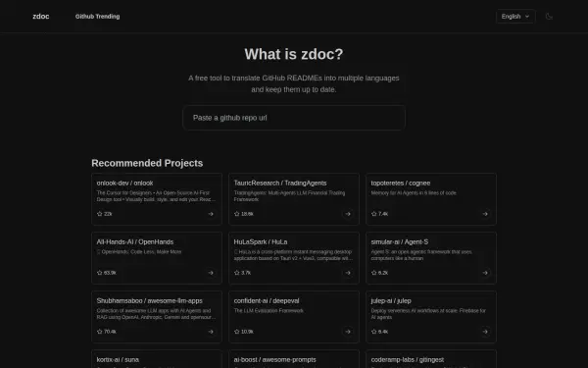The height and width of the screenshot is (368, 588).
Task: Open the HuLaSpark / HuLa project title
Action: click(261, 241)
